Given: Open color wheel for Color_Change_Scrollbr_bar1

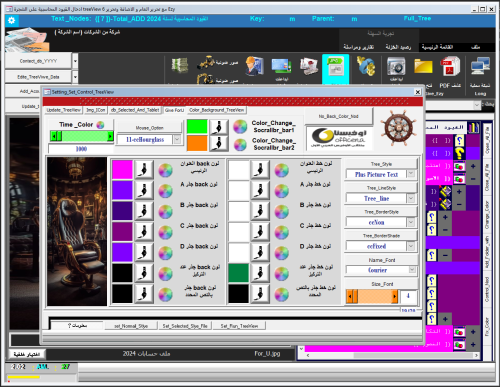Looking at the screenshot, I should tap(240, 127).
